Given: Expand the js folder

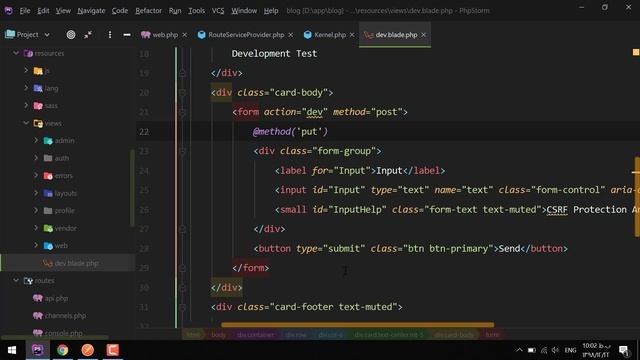Looking at the screenshot, I should pos(26,71).
